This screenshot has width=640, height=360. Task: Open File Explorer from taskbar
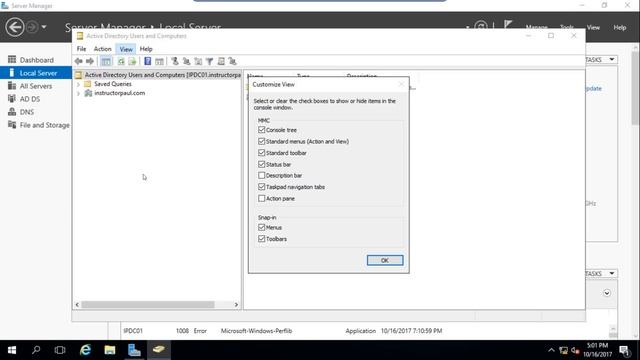pyautogui.click(x=109, y=350)
